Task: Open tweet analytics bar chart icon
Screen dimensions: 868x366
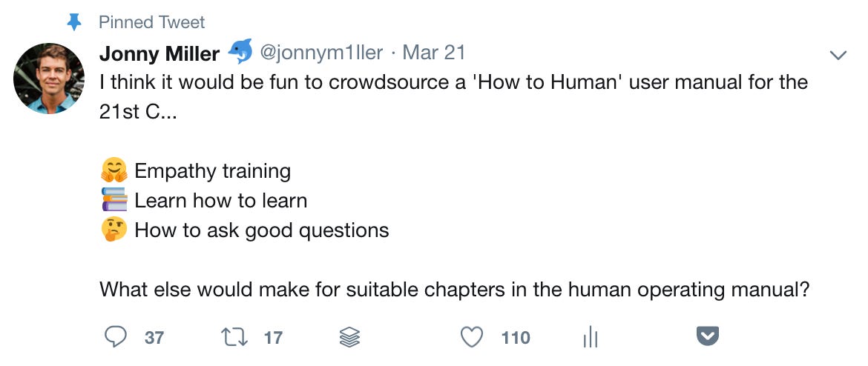Action: point(590,336)
